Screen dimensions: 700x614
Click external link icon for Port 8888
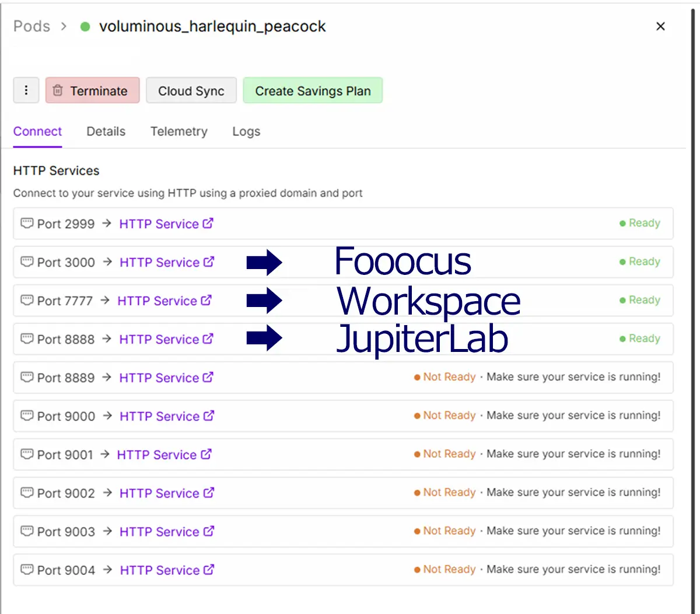208,339
